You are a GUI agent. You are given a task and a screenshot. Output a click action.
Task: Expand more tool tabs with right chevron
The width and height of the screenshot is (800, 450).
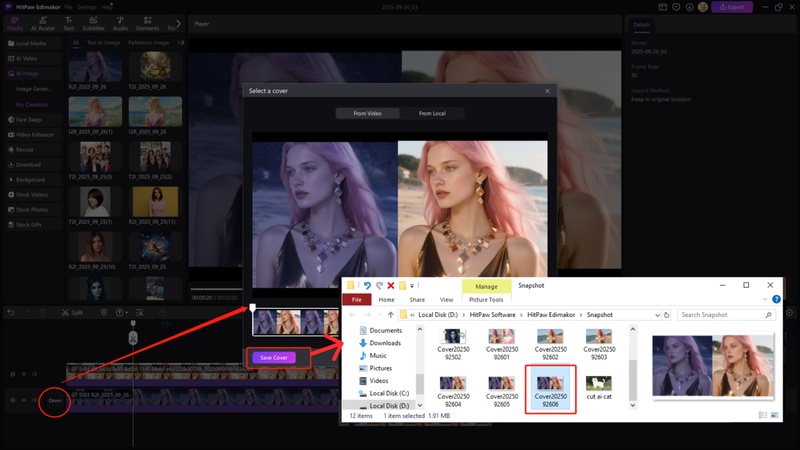click(178, 21)
